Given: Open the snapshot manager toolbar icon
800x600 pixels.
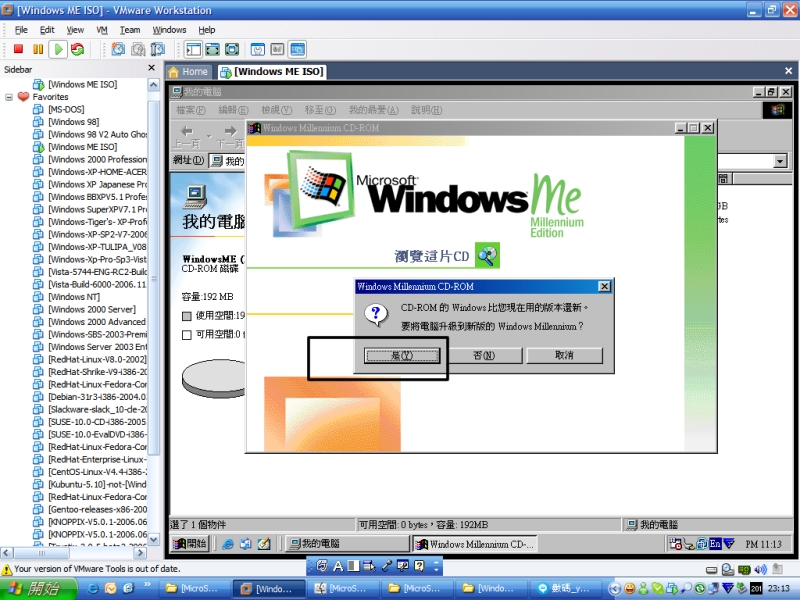Looking at the screenshot, I should tap(158, 49).
